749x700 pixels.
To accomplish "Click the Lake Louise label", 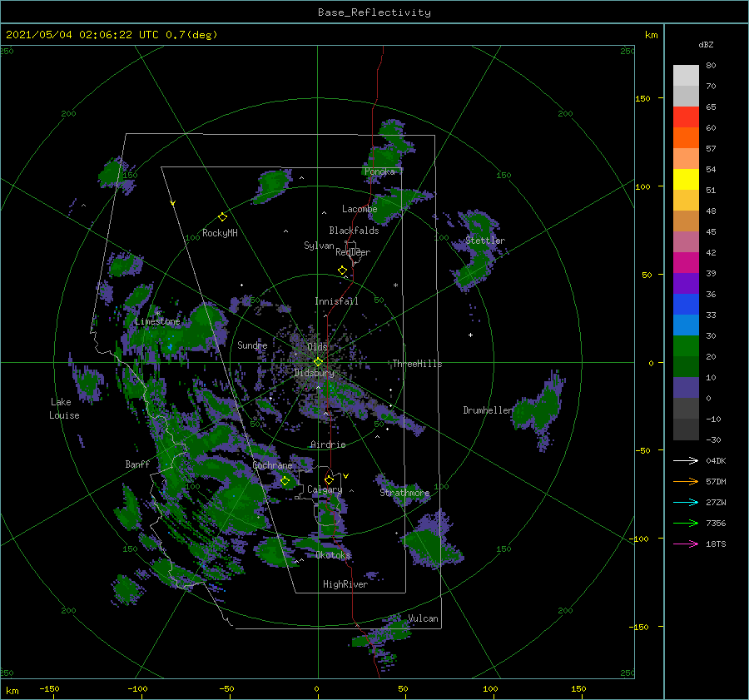I will coord(64,409).
